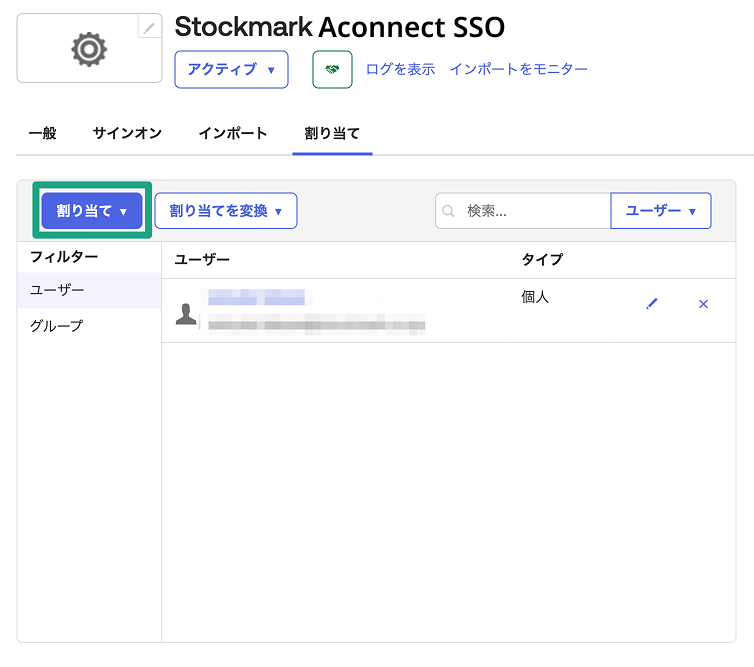Open the インポートをモニター link

click(518, 69)
